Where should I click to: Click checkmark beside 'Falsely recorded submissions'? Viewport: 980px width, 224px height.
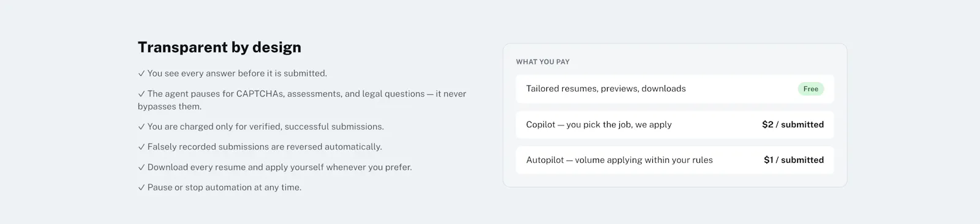(x=141, y=147)
